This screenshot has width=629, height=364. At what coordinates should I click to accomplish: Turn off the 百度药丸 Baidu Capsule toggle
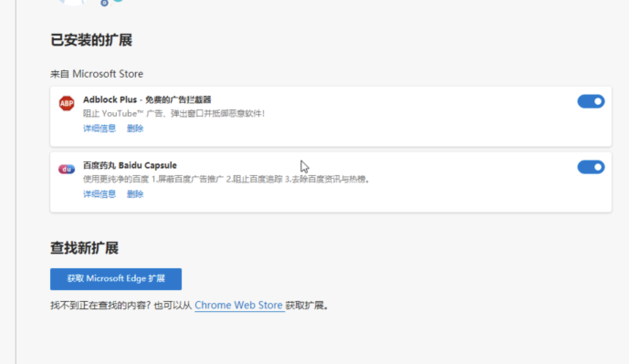pos(591,167)
